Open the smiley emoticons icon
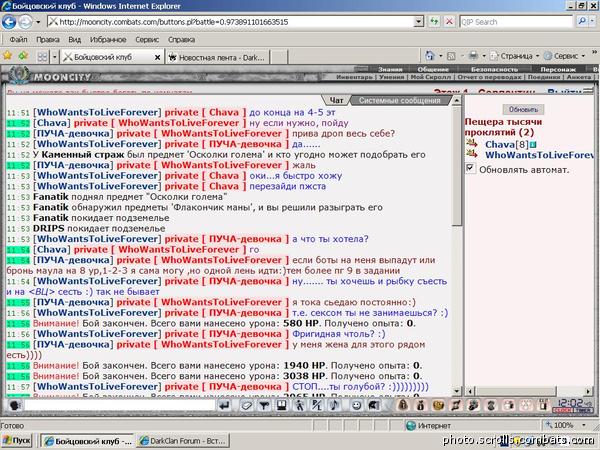Screen dimensions: 600x450 (x=356, y=405)
